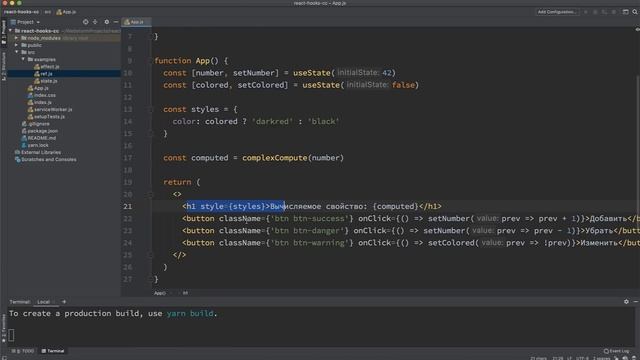This screenshot has height=360, width=640.
Task: Hide the terminal panel with minus icon
Action: [636, 302]
